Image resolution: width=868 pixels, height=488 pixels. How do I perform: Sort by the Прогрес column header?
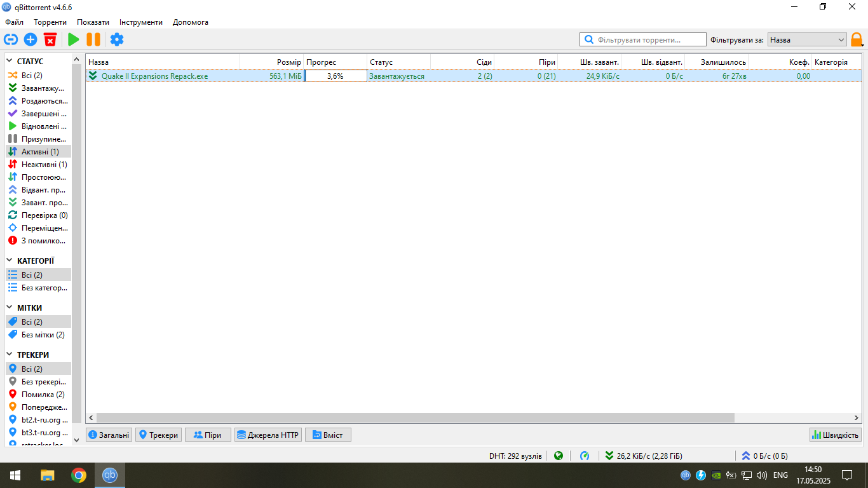pyautogui.click(x=336, y=62)
